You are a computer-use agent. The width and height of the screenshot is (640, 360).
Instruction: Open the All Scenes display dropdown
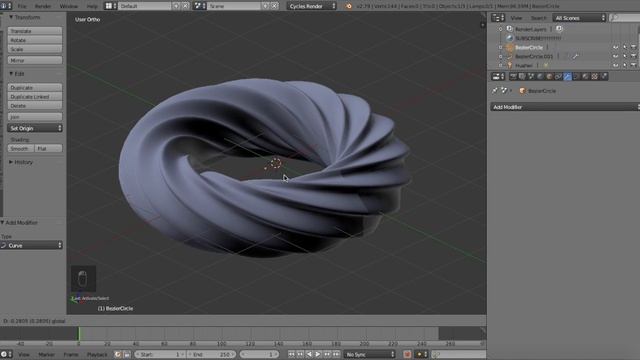[x=580, y=18]
